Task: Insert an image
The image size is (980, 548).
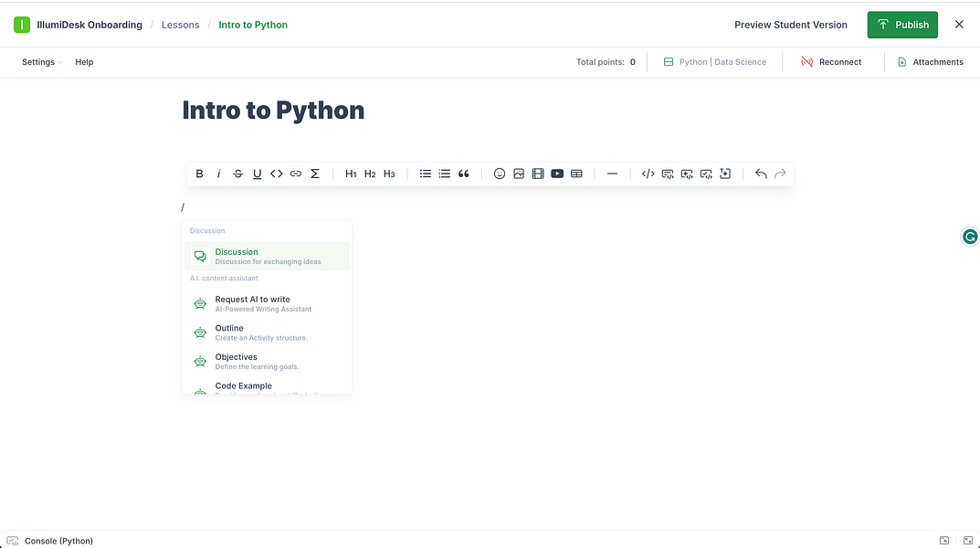Action: pyautogui.click(x=519, y=174)
